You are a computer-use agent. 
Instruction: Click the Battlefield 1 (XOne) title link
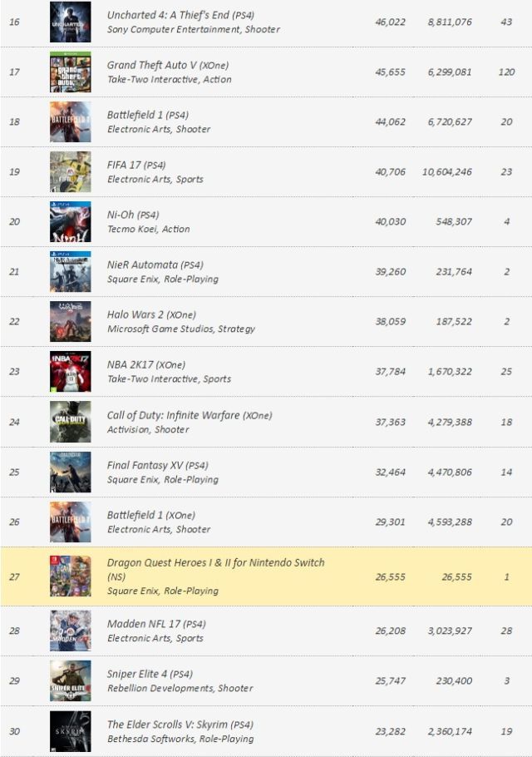[136, 515]
